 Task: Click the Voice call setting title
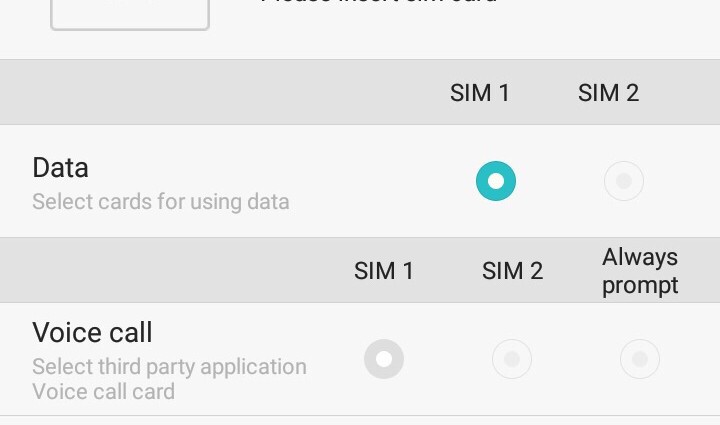click(92, 332)
